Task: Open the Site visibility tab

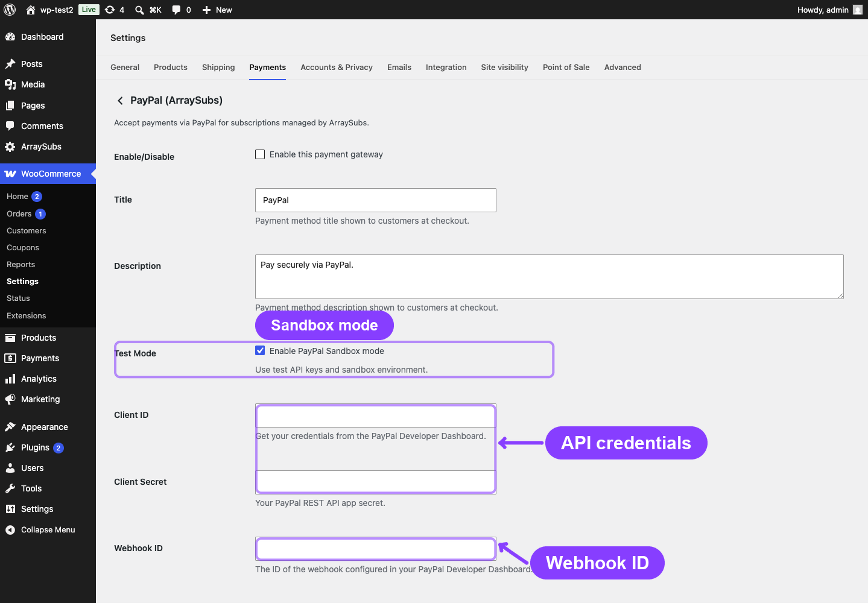Action: (x=505, y=68)
